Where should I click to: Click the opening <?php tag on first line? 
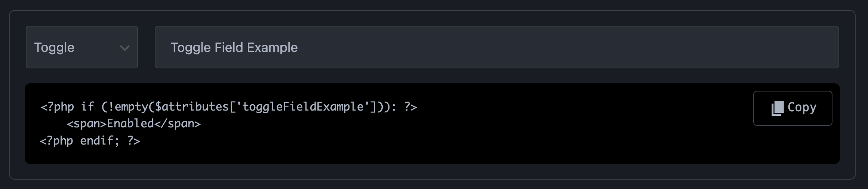(x=57, y=107)
